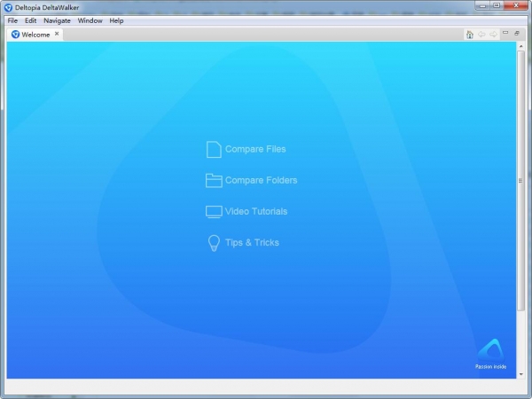Open the Navigate menu

click(57, 20)
